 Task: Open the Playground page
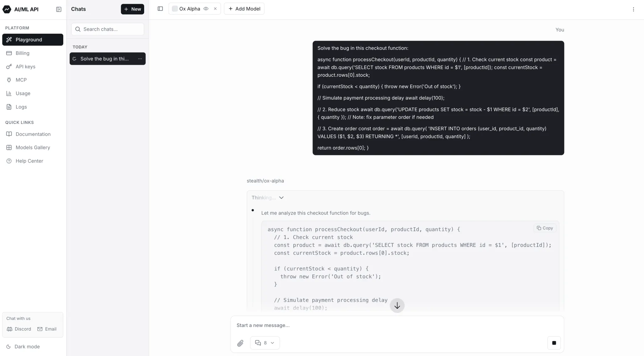(x=33, y=40)
